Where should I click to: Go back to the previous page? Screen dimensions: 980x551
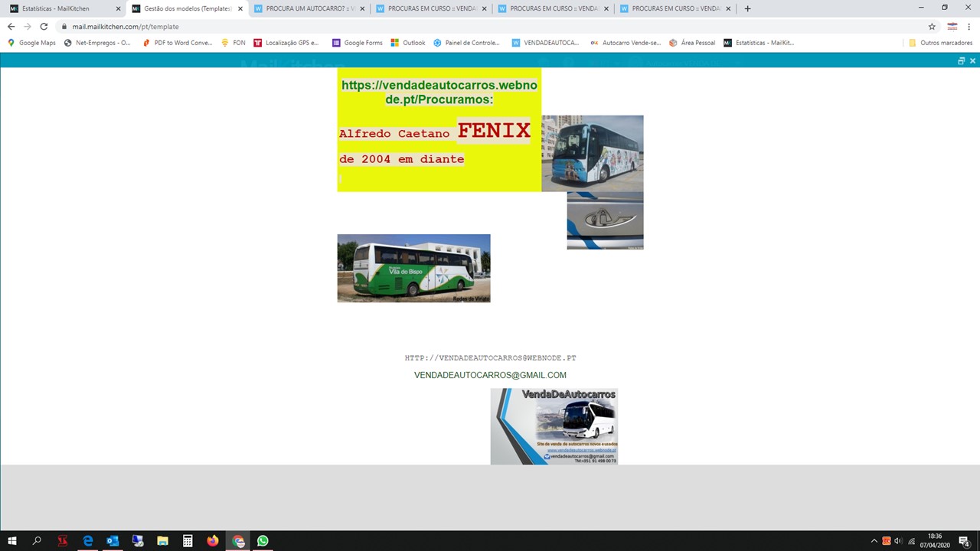[x=11, y=27]
